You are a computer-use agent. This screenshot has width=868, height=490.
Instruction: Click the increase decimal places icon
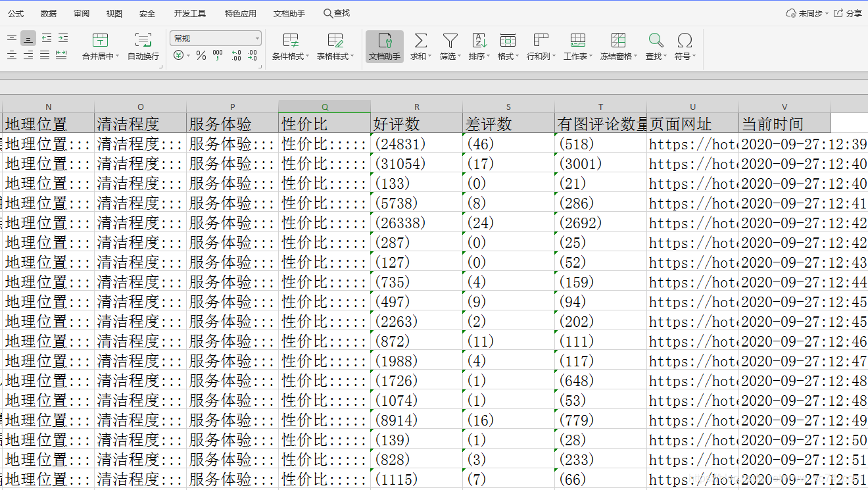point(236,55)
